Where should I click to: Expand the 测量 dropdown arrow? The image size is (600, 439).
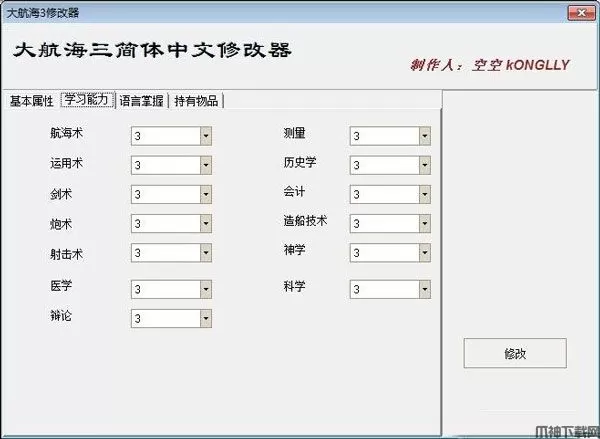pyautogui.click(x=425, y=136)
